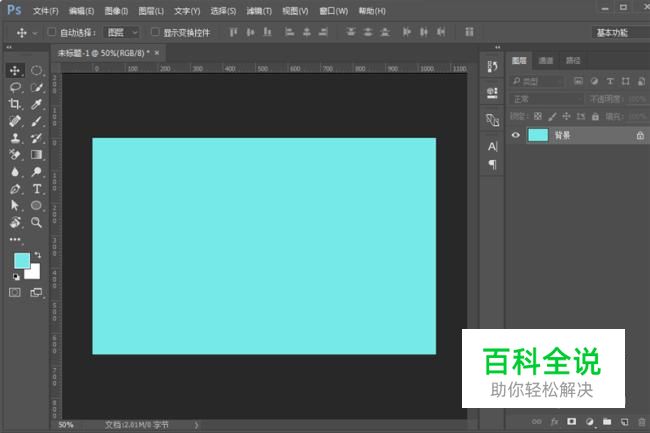Viewport: 650px width, 433px height.
Task: Hide the 背景 layer using eye icon
Action: click(x=516, y=135)
